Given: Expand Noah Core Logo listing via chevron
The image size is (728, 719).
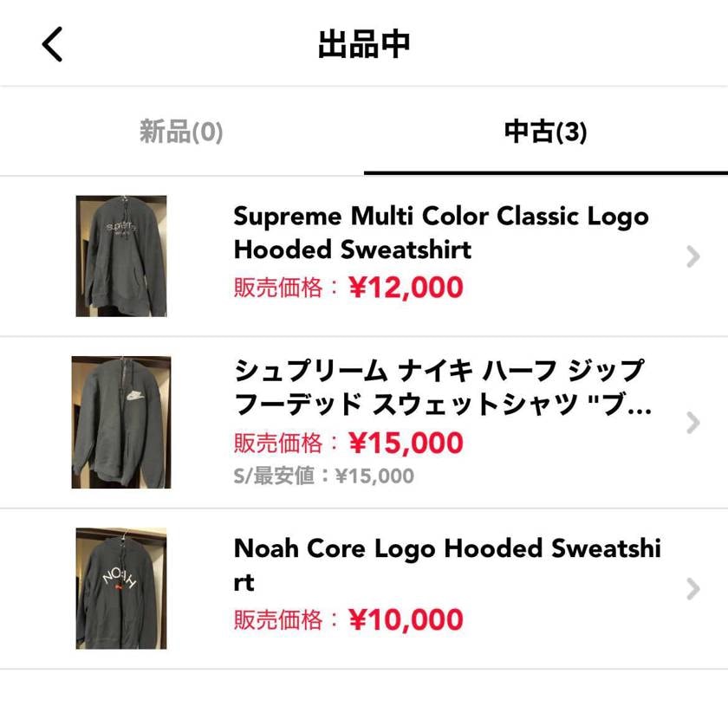Looking at the screenshot, I should coord(692,589).
